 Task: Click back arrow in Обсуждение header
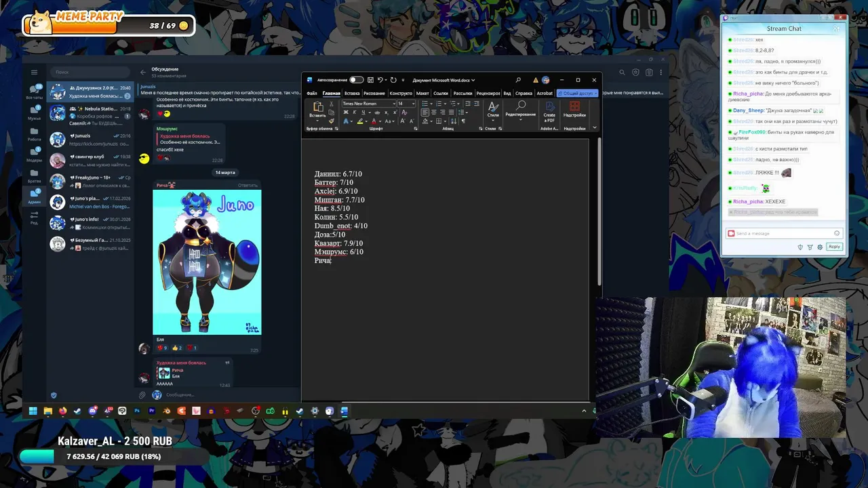click(143, 72)
